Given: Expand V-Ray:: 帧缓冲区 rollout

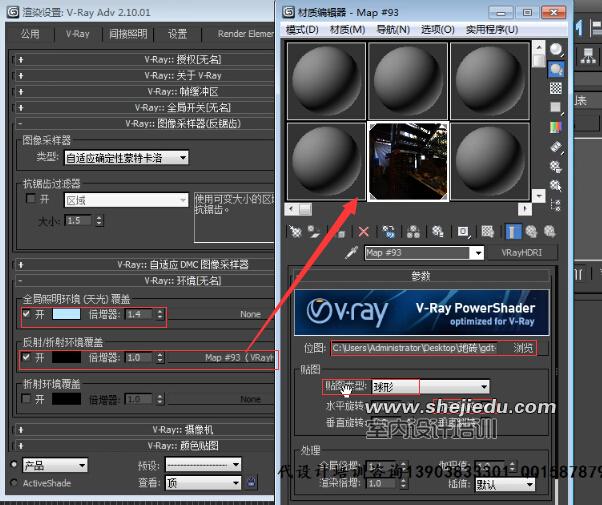Looking at the screenshot, I should pos(145,91).
